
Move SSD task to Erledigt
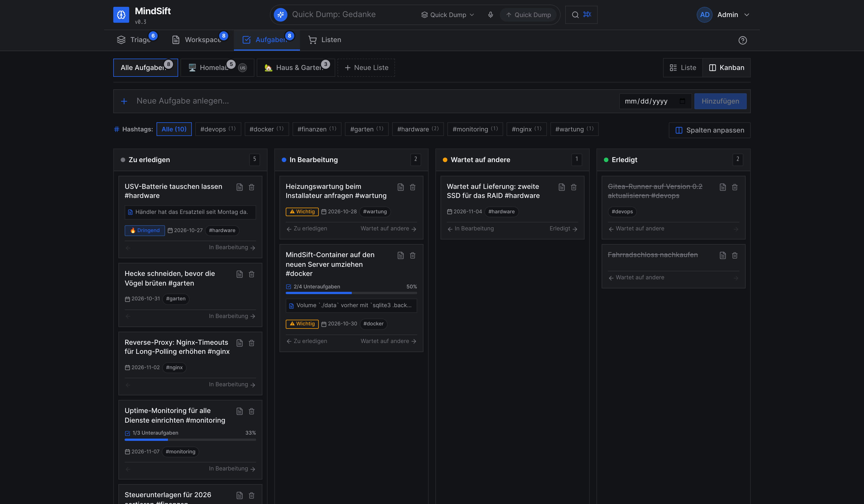pos(563,228)
